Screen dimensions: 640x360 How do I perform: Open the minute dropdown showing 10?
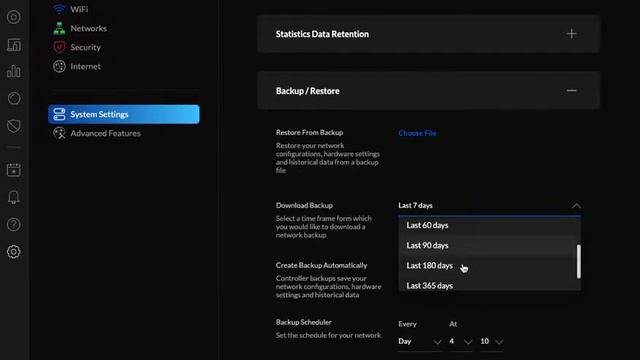point(491,341)
